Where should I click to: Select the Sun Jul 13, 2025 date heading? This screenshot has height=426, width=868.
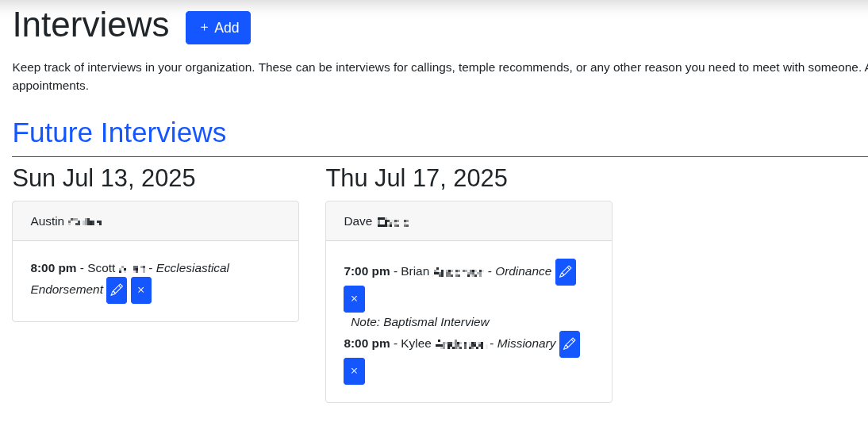tap(104, 178)
